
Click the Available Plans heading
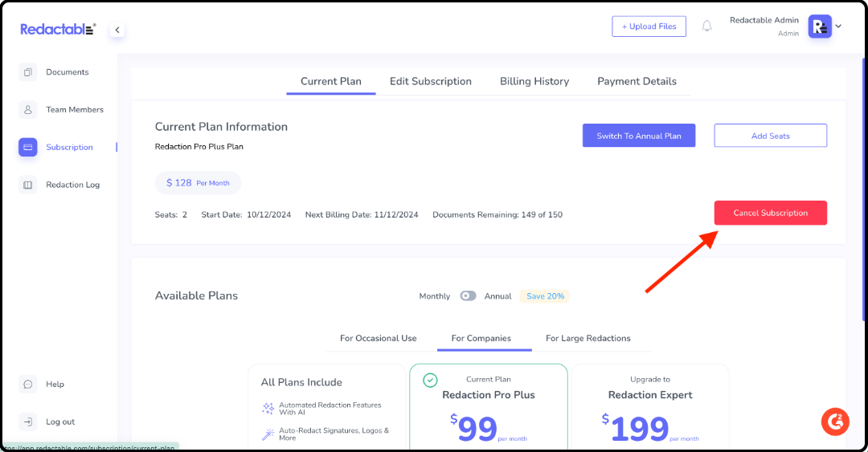point(197,295)
